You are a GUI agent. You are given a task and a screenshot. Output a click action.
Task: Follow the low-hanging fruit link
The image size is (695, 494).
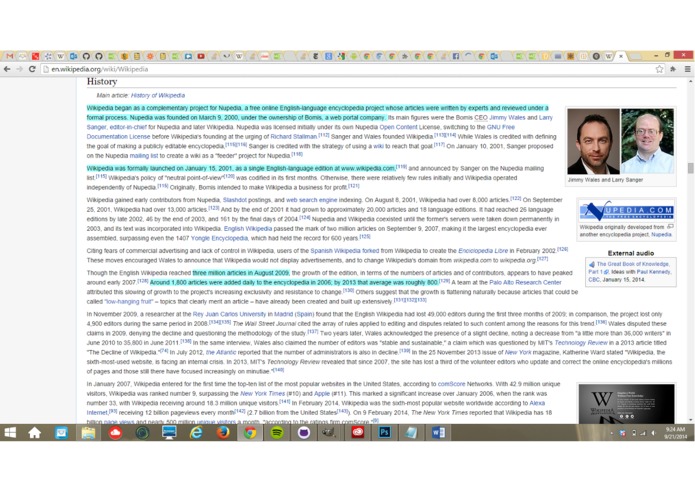pos(129,301)
